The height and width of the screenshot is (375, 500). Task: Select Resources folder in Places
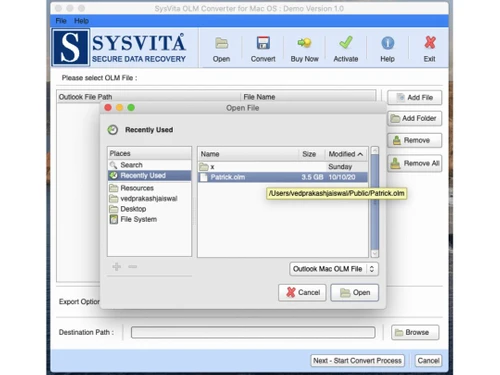pos(149,188)
